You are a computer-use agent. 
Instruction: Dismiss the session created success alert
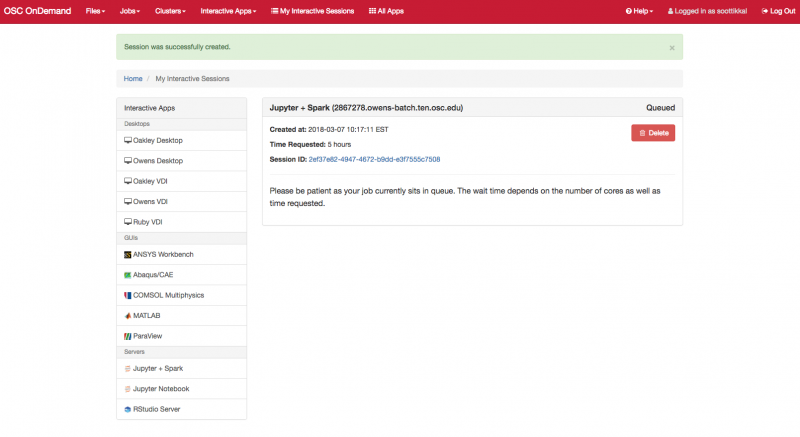(x=671, y=47)
